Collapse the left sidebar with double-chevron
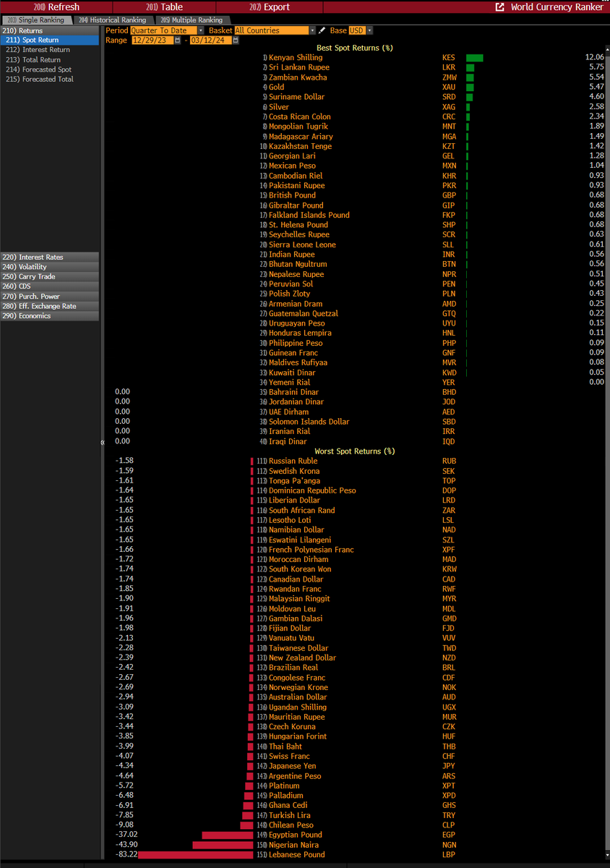Viewport: 610px width, 868px height. [x=102, y=442]
